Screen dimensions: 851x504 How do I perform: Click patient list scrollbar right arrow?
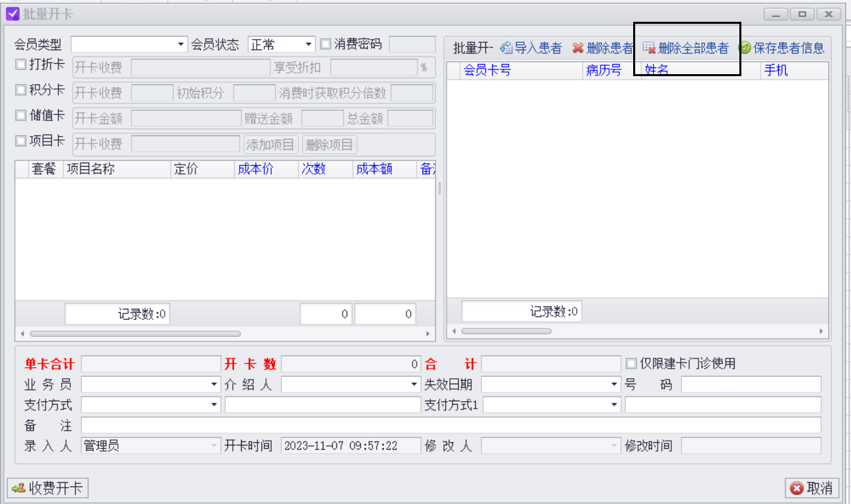[822, 331]
